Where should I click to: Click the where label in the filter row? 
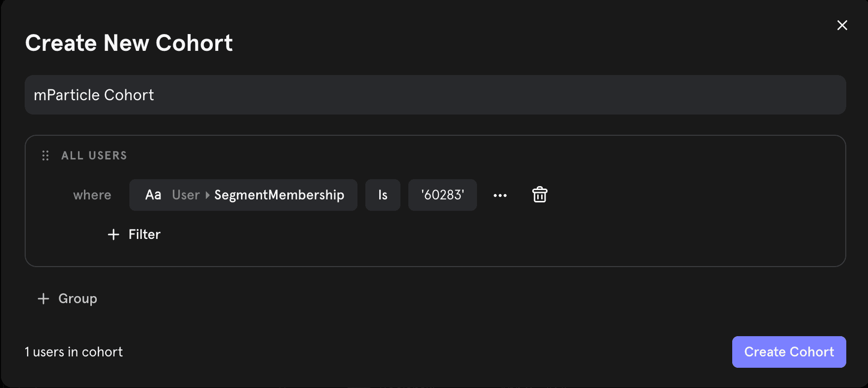click(92, 194)
